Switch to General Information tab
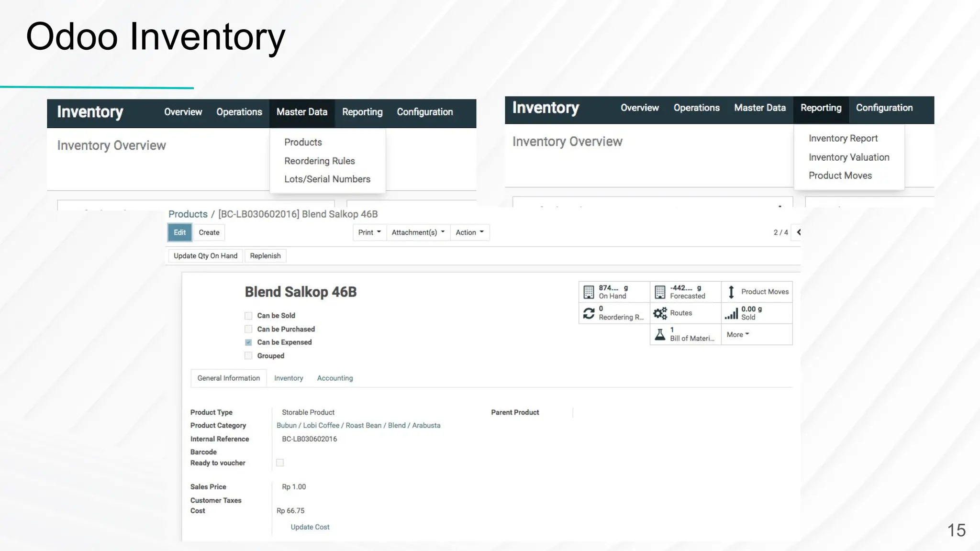The height and width of the screenshot is (551, 980). pyautogui.click(x=229, y=378)
